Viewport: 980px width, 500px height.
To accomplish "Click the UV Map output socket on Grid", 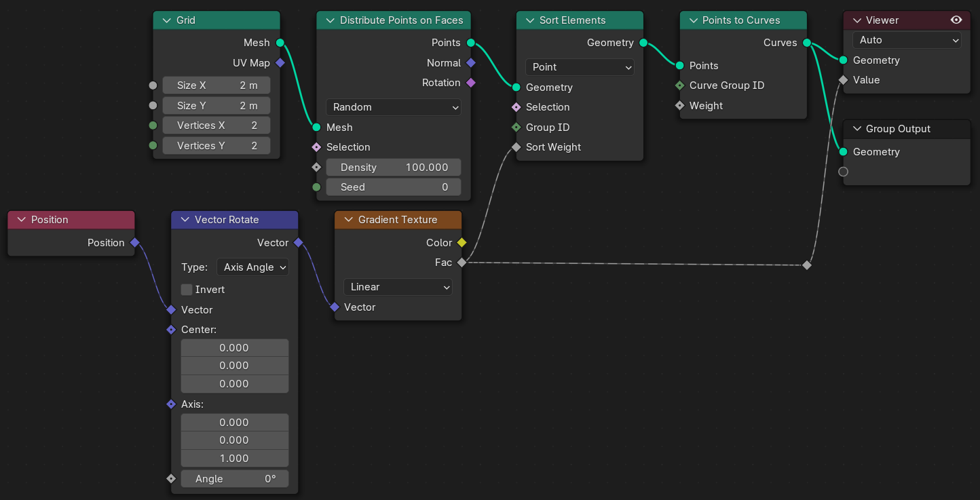I will [x=280, y=63].
